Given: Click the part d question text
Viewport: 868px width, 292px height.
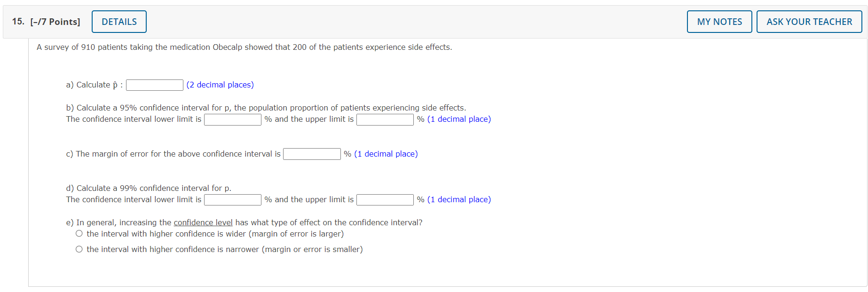Looking at the screenshot, I should tap(148, 188).
